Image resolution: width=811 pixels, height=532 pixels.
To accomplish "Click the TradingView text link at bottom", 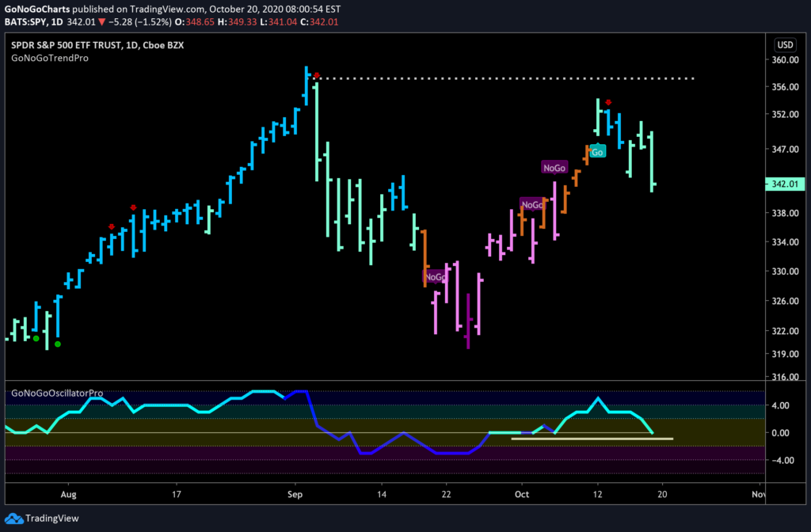I will tap(51, 518).
